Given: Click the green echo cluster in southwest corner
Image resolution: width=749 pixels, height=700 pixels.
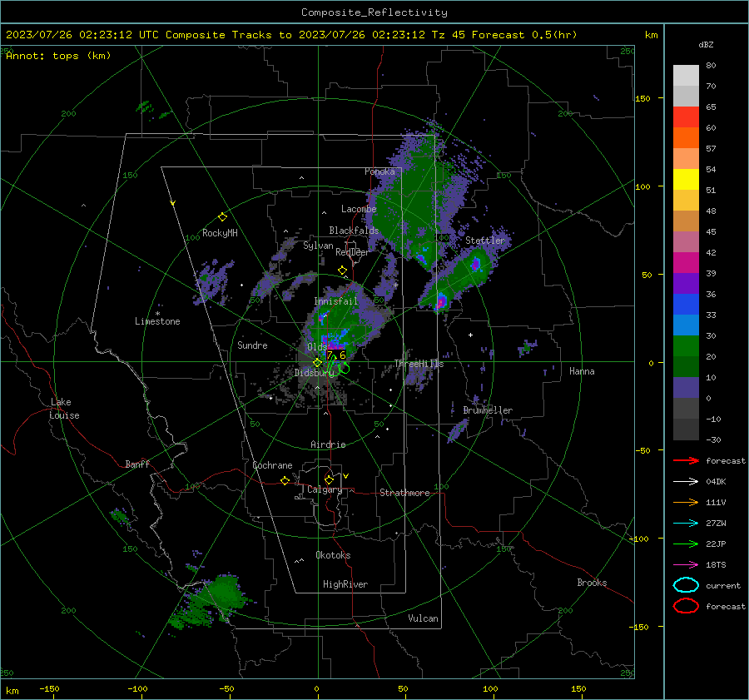Looking at the screenshot, I should (x=211, y=600).
